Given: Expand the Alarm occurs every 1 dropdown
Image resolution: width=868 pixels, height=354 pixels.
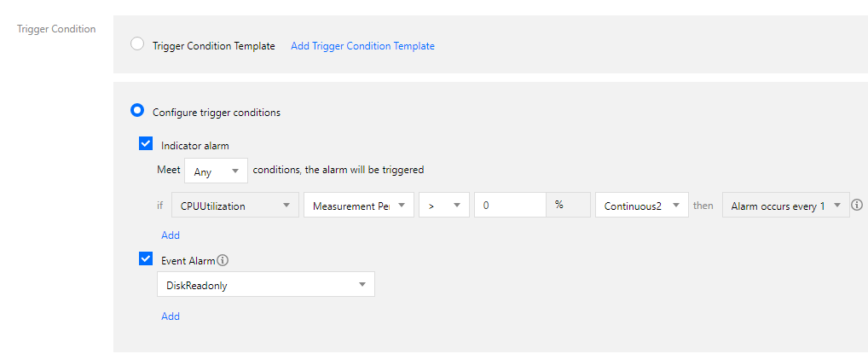Looking at the screenshot, I should pos(784,206).
